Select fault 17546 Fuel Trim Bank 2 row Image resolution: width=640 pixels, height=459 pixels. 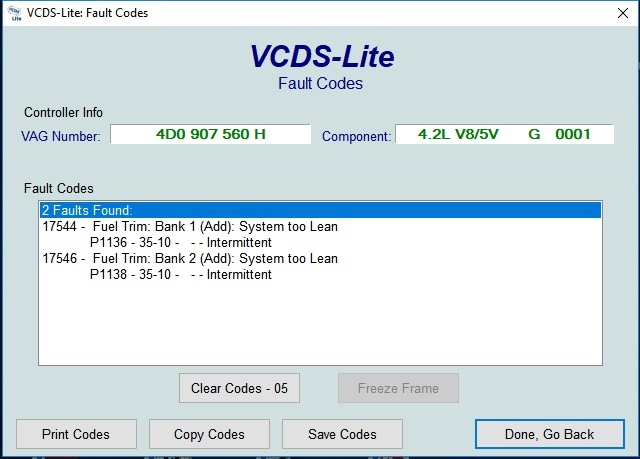[x=320, y=258]
